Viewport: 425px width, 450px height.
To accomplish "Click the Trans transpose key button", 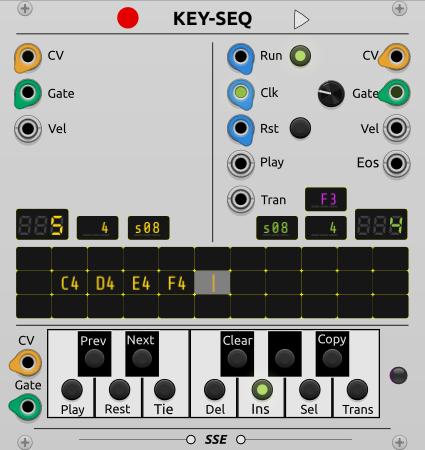I will 357,389.
